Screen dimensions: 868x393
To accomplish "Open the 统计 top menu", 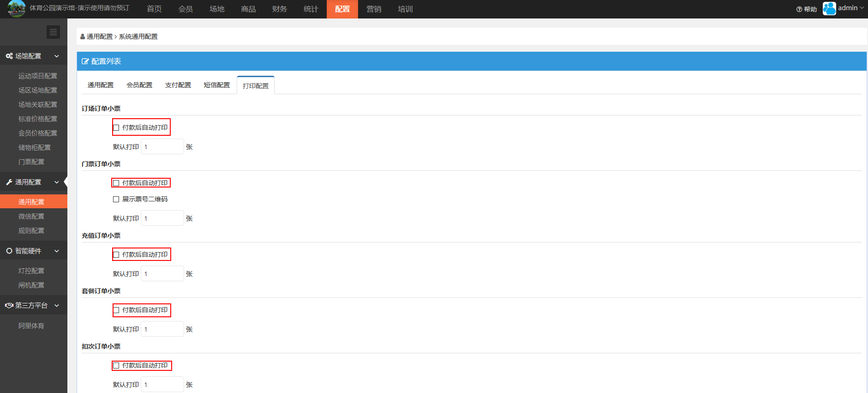I will (311, 9).
